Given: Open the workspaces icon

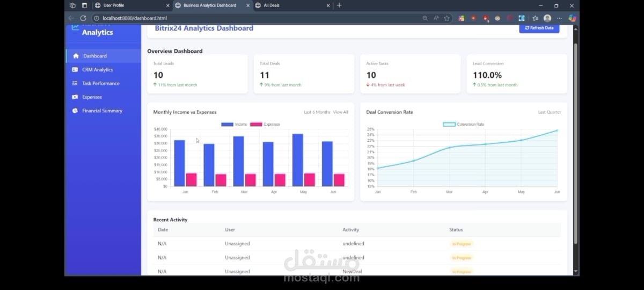Looking at the screenshot, I should pyautogui.click(x=72, y=5).
